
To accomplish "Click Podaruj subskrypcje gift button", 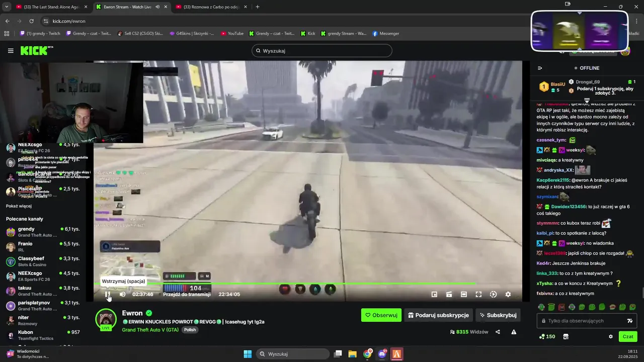I will point(438,315).
